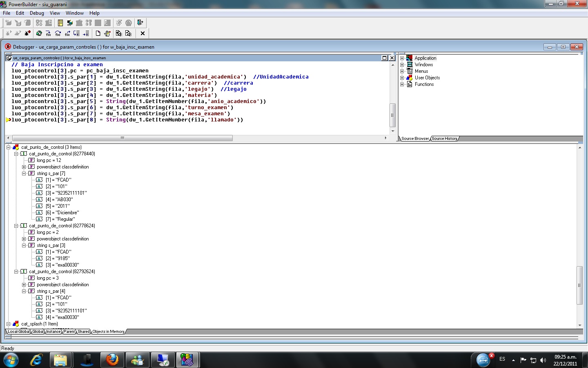The width and height of the screenshot is (588, 368).
Task: Switch to the Source History tab
Action: click(445, 139)
